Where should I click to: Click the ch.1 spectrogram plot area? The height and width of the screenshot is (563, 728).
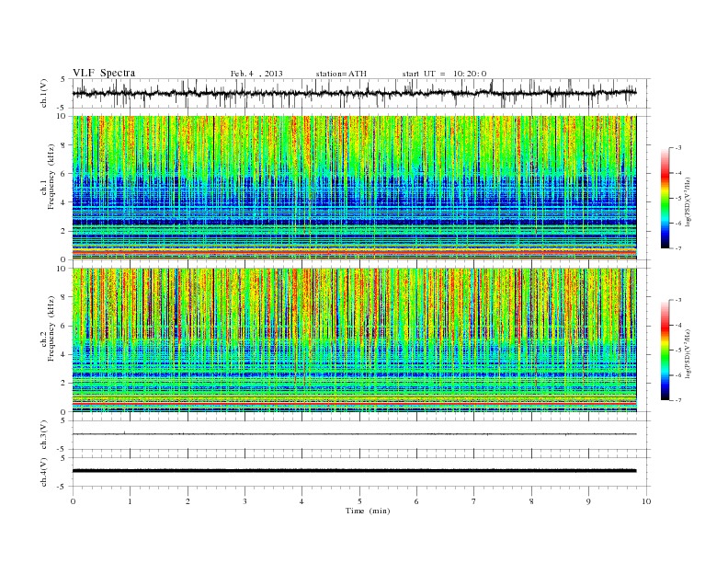tap(354, 188)
